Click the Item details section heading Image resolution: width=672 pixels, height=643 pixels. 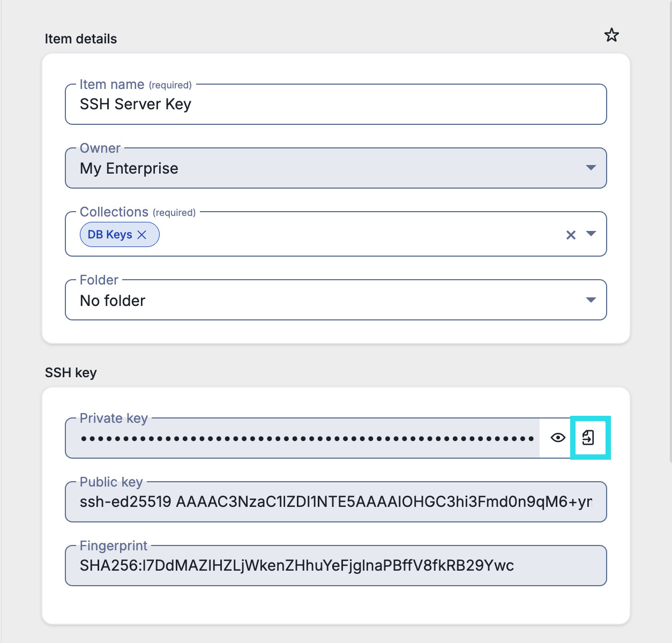[x=81, y=39]
